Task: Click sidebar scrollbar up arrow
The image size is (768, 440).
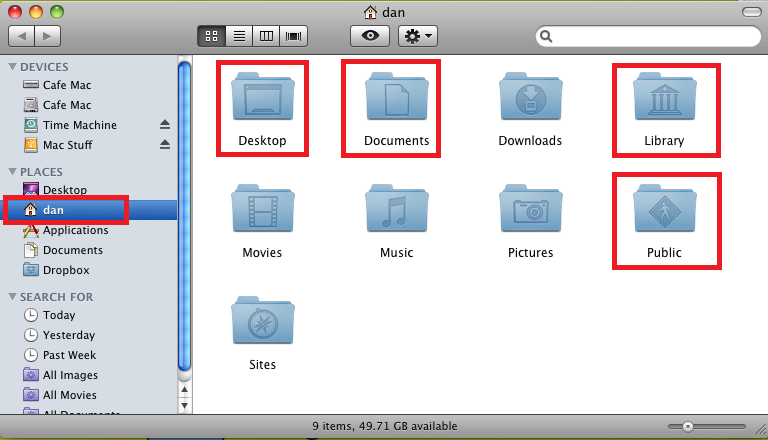Action: (185, 390)
